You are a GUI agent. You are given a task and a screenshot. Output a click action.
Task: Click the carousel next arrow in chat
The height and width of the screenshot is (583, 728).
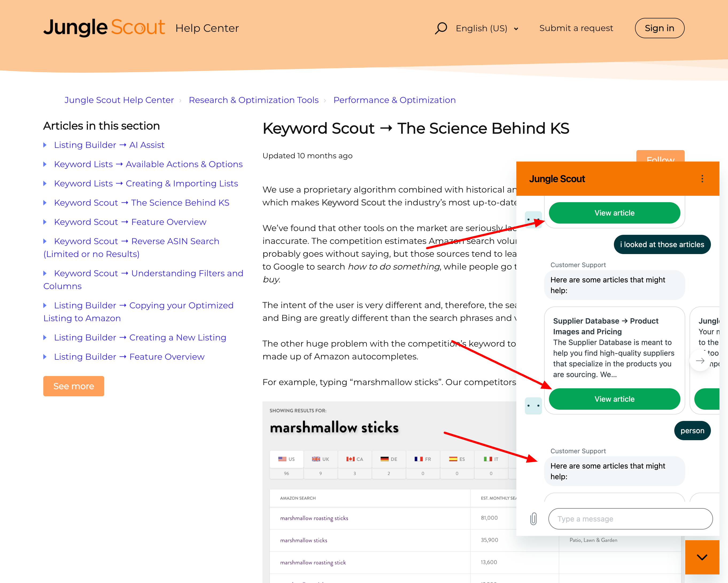700,360
